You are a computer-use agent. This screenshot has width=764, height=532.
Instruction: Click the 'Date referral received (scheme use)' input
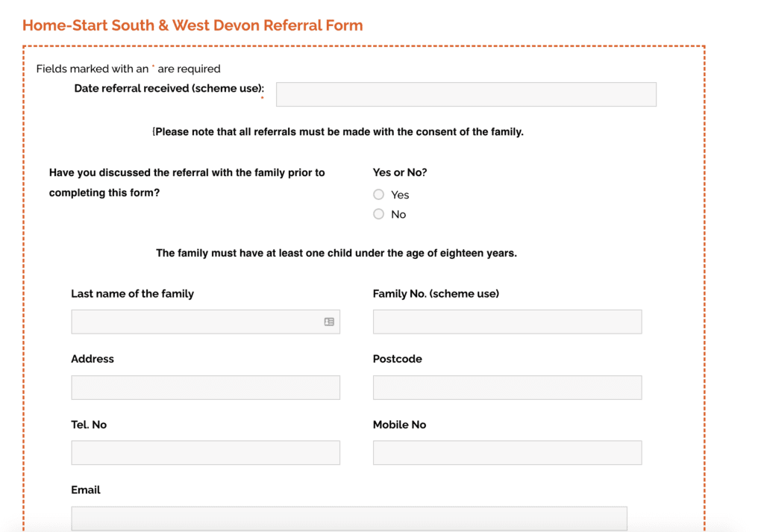click(466, 94)
